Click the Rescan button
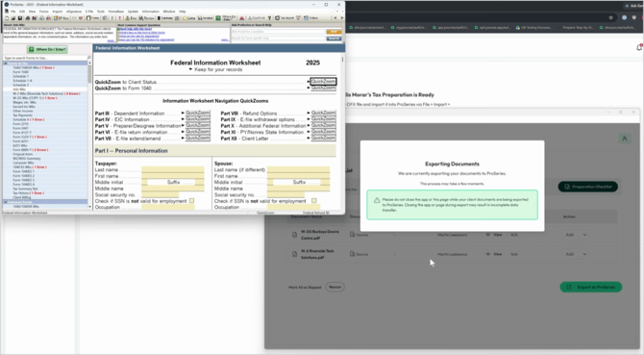This screenshot has width=644, height=355. 334,287
